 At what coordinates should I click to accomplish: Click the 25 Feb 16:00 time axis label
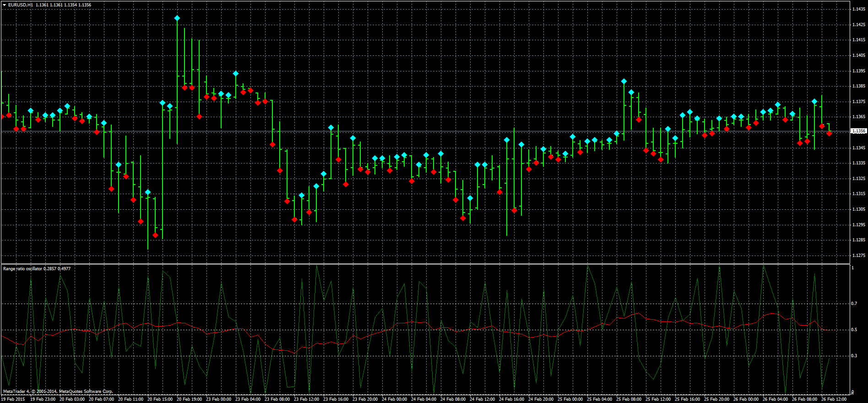pos(687,399)
